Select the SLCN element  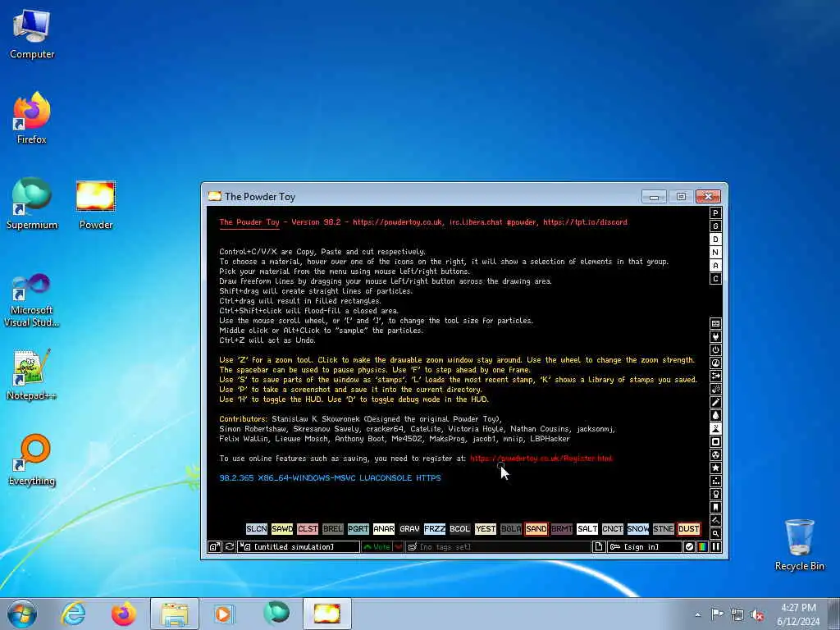tap(257, 529)
